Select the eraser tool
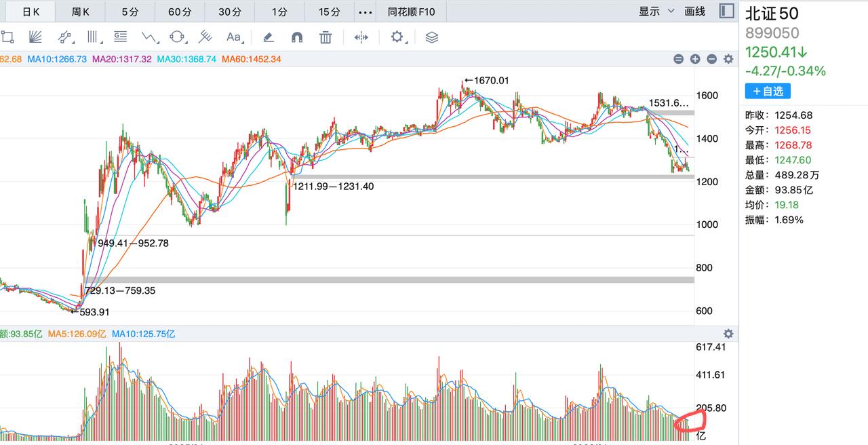Viewport: 868px width, 445px height. 268,37
